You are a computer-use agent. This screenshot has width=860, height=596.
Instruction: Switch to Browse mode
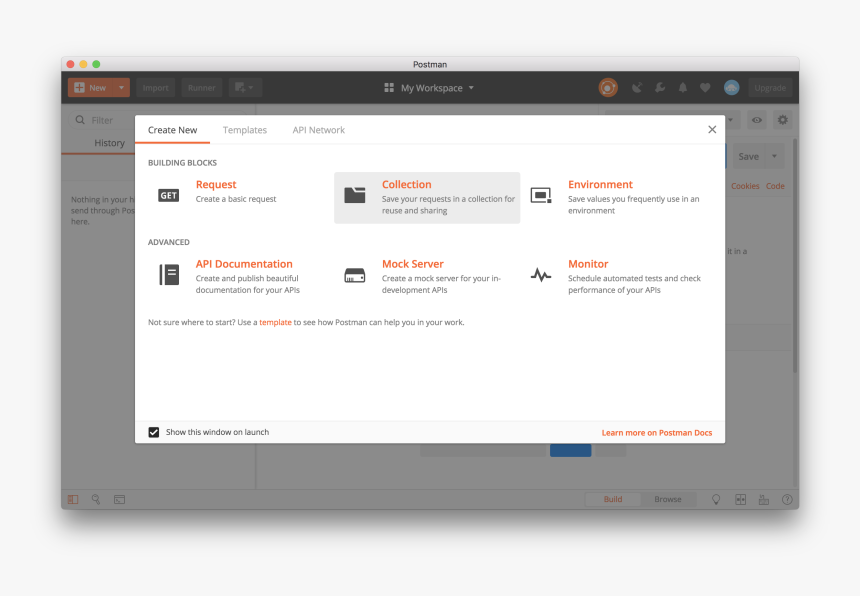point(667,499)
